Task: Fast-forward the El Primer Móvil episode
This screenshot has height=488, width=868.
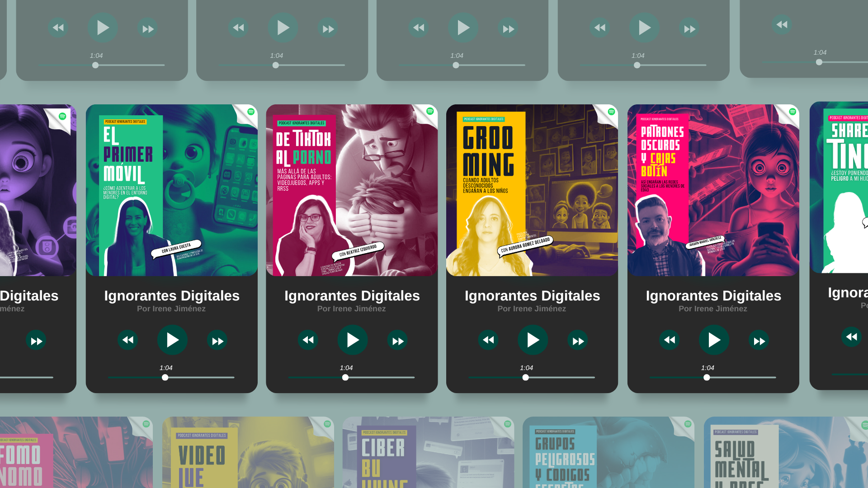Action: 217,341
